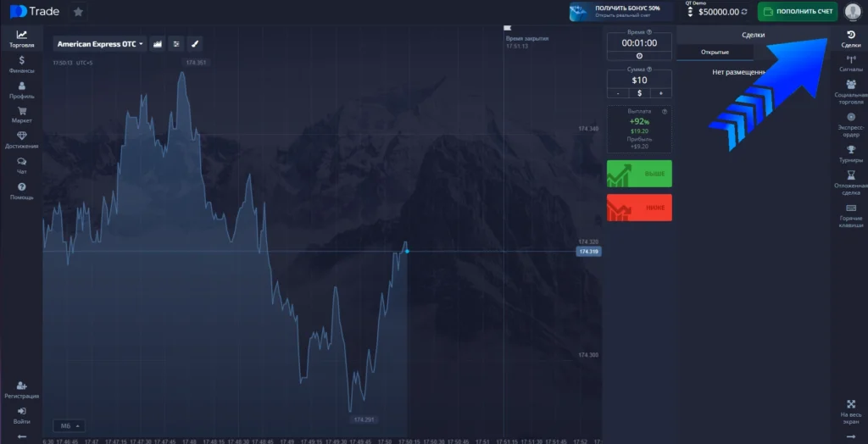This screenshot has height=444, width=868.
Task: Open Турниры trophy icon
Action: pyautogui.click(x=851, y=153)
